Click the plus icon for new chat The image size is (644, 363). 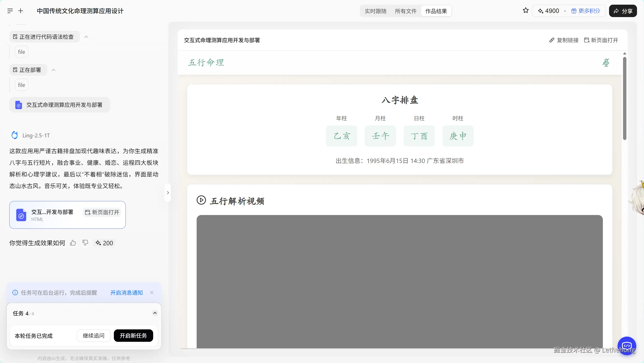[21, 11]
